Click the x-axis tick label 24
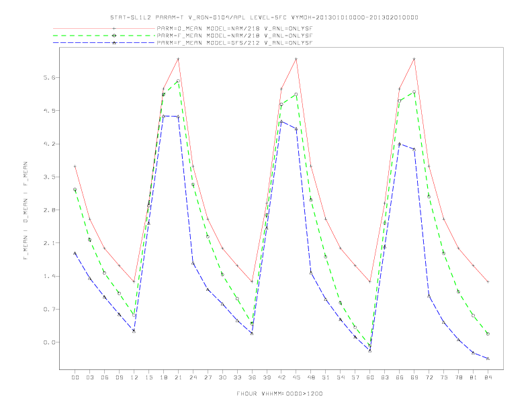Viewport: 532px width, 411px height. pyautogui.click(x=193, y=377)
